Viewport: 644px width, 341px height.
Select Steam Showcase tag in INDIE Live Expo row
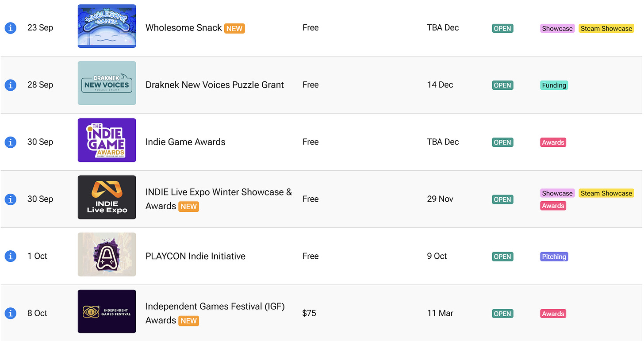tap(606, 193)
